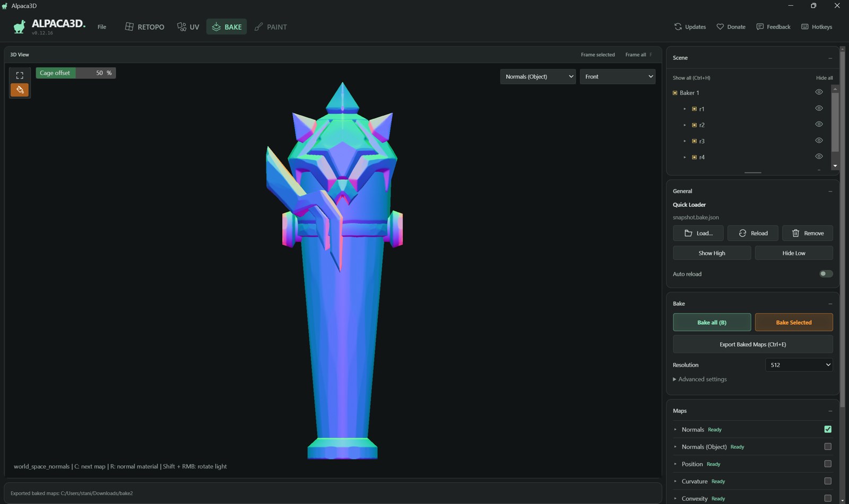
Task: Switch to the RETOPO tab
Action: click(144, 27)
